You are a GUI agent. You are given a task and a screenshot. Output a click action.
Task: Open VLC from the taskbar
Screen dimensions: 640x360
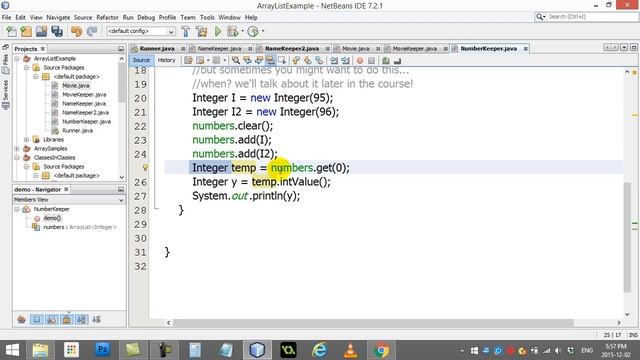coord(350,350)
